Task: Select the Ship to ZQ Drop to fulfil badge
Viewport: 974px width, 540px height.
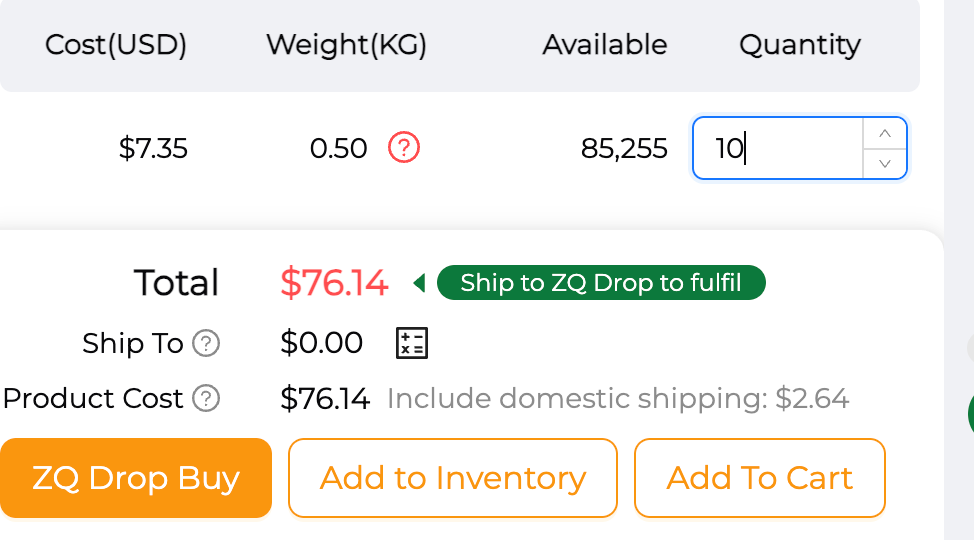Action: (x=601, y=283)
